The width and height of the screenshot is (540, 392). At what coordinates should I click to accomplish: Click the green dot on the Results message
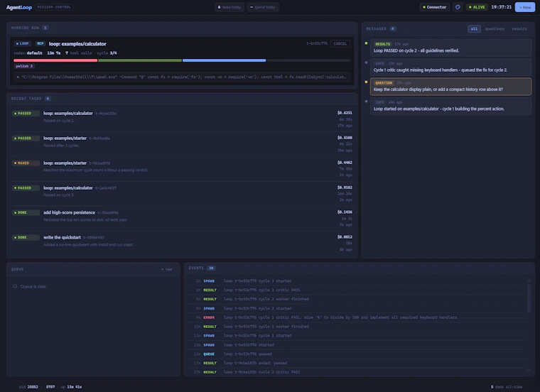(366, 43)
